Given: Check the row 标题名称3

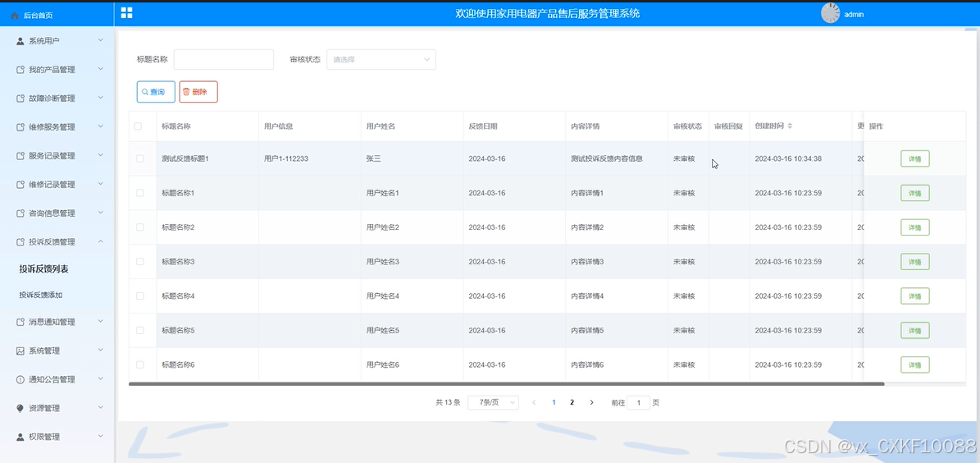Looking at the screenshot, I should [140, 262].
